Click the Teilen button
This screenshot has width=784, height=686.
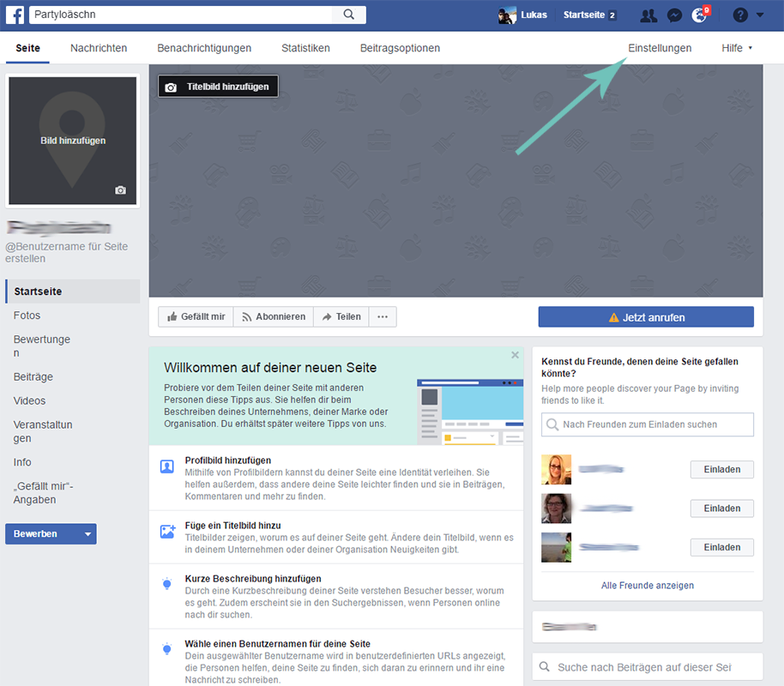[341, 317]
